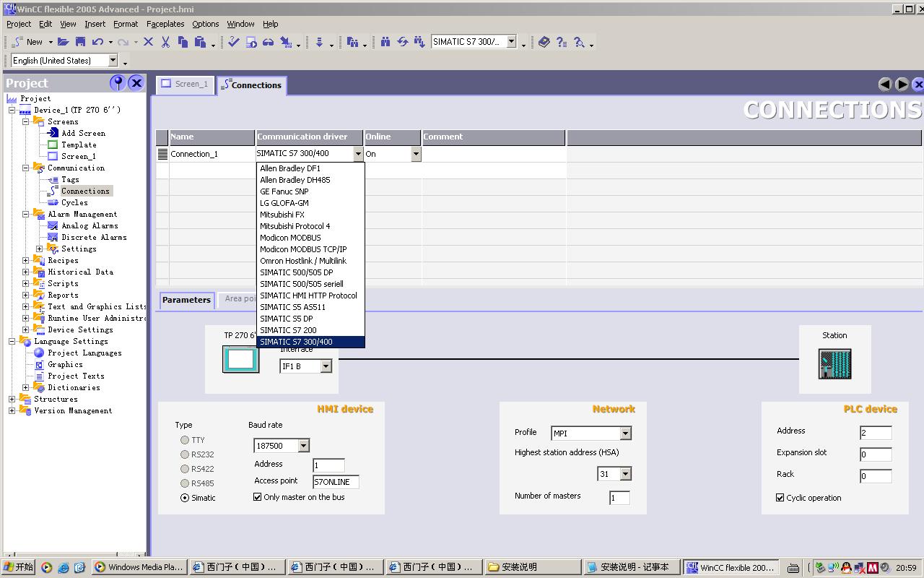Click the PLC device Address input field
This screenshot has height=578, width=924.
(875, 433)
